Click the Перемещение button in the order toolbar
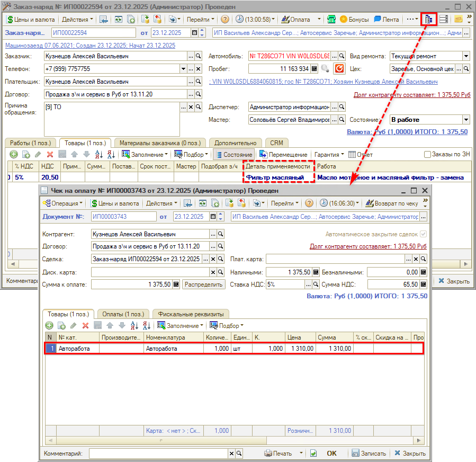 pos(283,154)
